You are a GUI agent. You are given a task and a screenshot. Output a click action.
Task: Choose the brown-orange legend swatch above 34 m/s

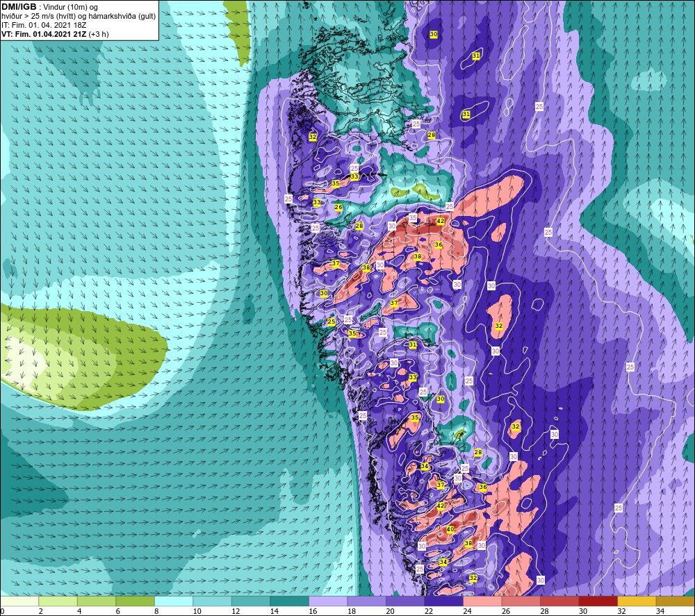(x=675, y=601)
